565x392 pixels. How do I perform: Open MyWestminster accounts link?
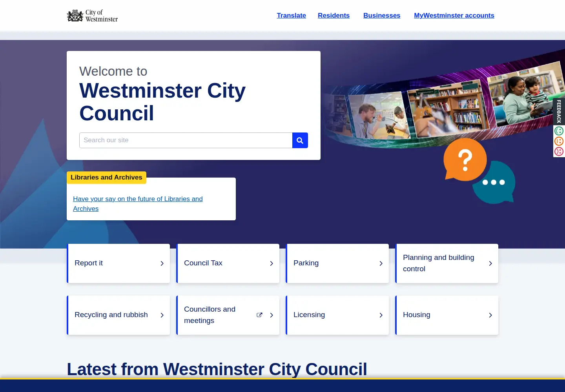tap(454, 16)
